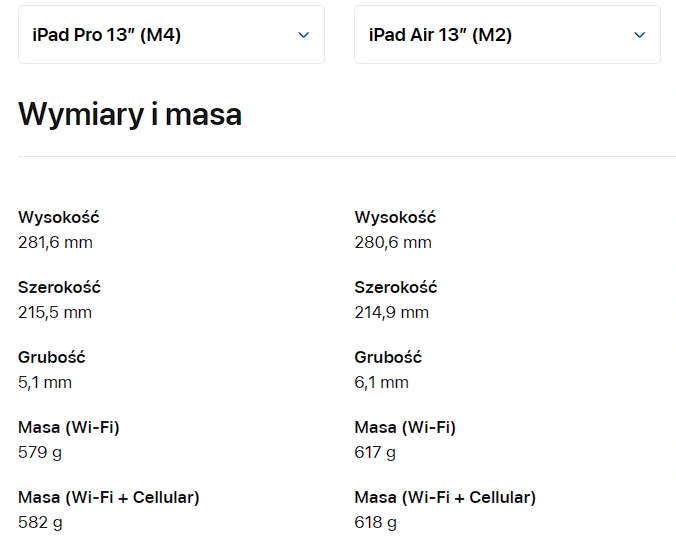Screen dimensions: 676x554
Task: Click the 281,6 mm height value
Action: 55,242
